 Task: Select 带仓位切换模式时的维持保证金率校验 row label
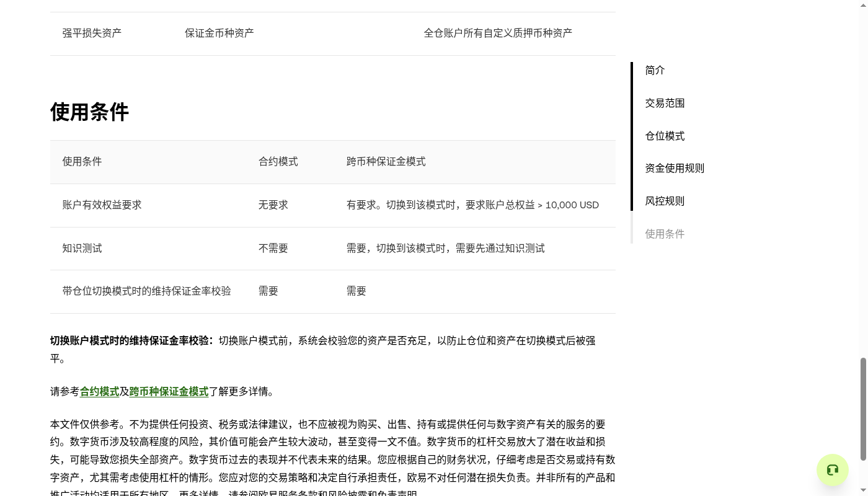146,291
